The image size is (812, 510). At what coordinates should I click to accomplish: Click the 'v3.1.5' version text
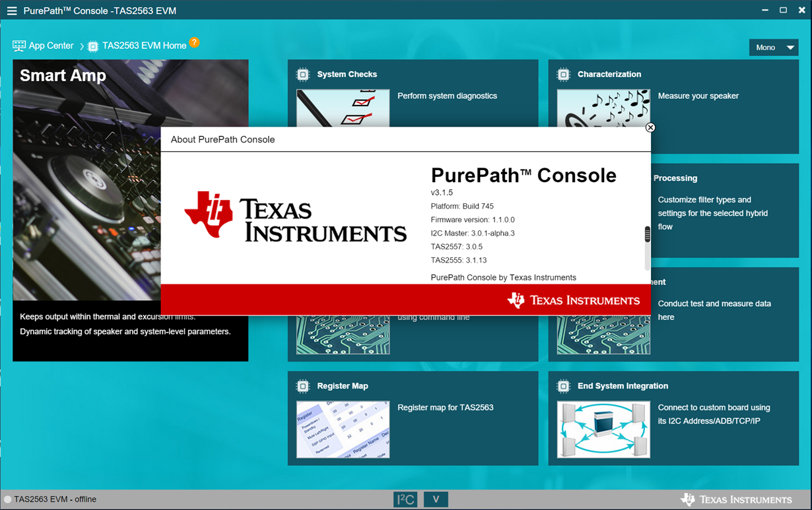coord(442,193)
